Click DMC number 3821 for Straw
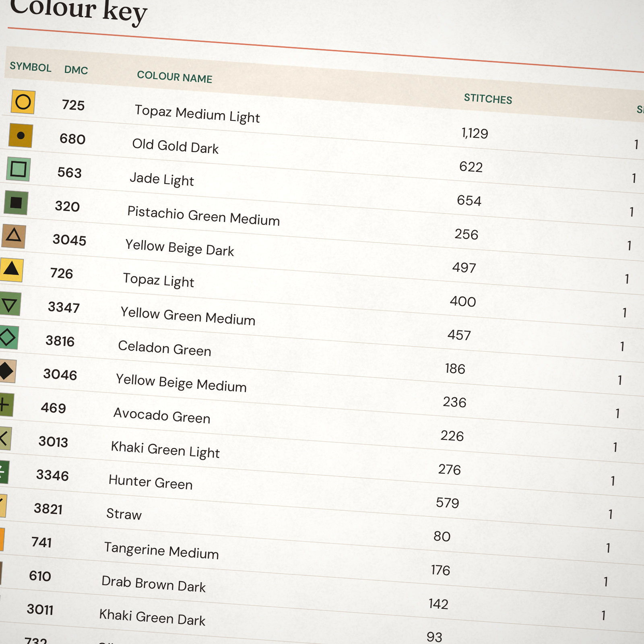The image size is (644, 644). [48, 508]
